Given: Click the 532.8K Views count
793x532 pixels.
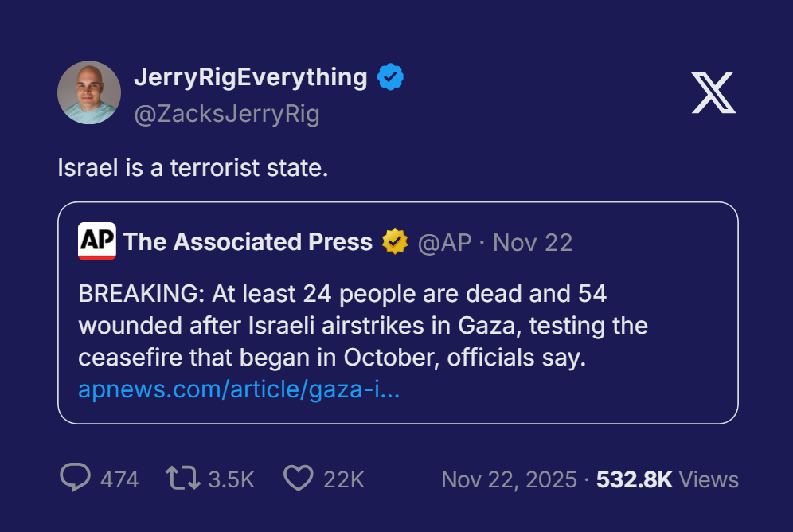Looking at the screenshot, I should point(667,479).
